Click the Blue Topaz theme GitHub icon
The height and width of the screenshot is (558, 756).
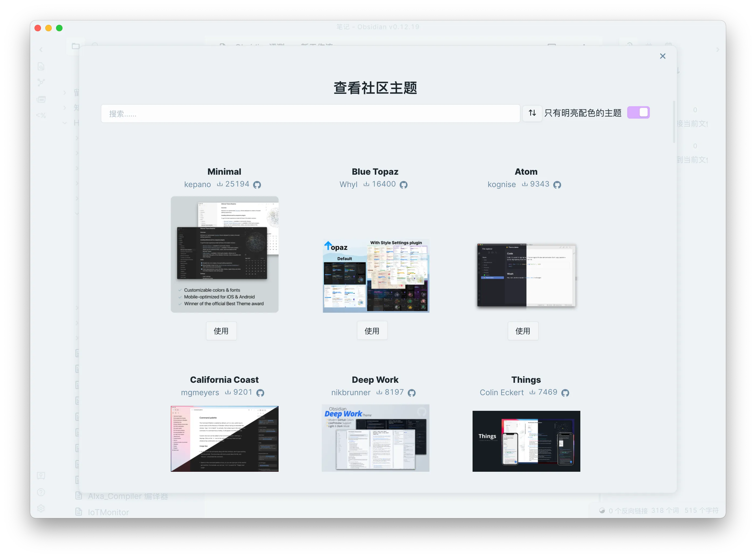(x=404, y=184)
